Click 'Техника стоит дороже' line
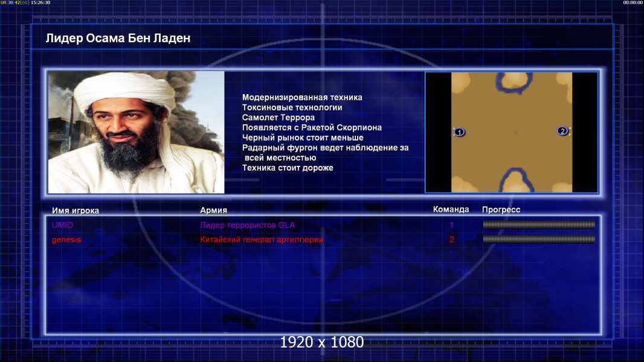 point(288,168)
